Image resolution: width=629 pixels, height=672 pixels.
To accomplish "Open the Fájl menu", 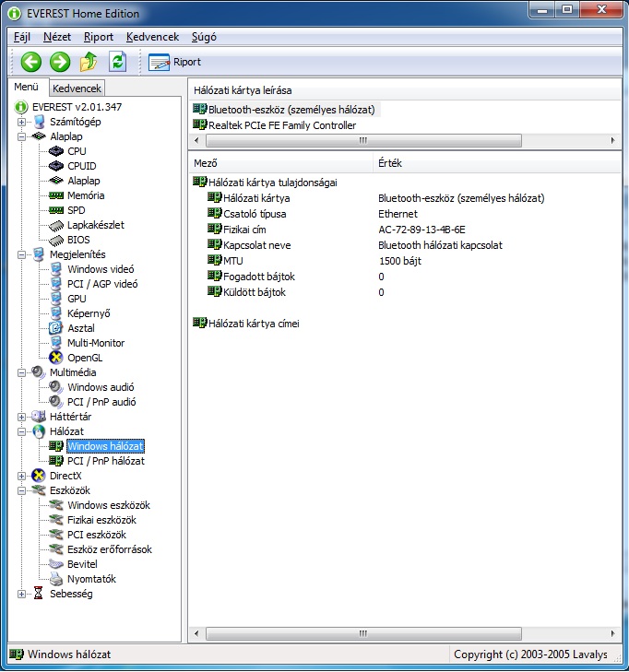I will pos(22,37).
